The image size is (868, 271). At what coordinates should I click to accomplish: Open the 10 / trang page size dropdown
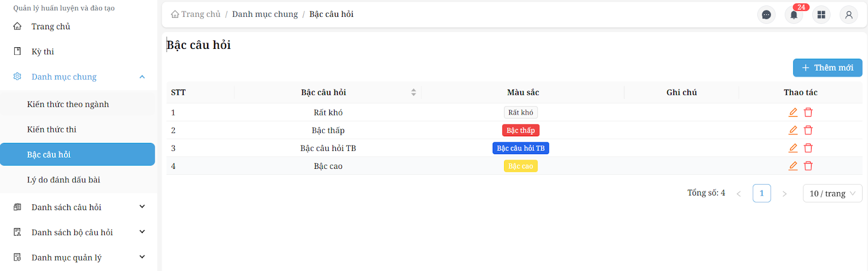click(832, 193)
